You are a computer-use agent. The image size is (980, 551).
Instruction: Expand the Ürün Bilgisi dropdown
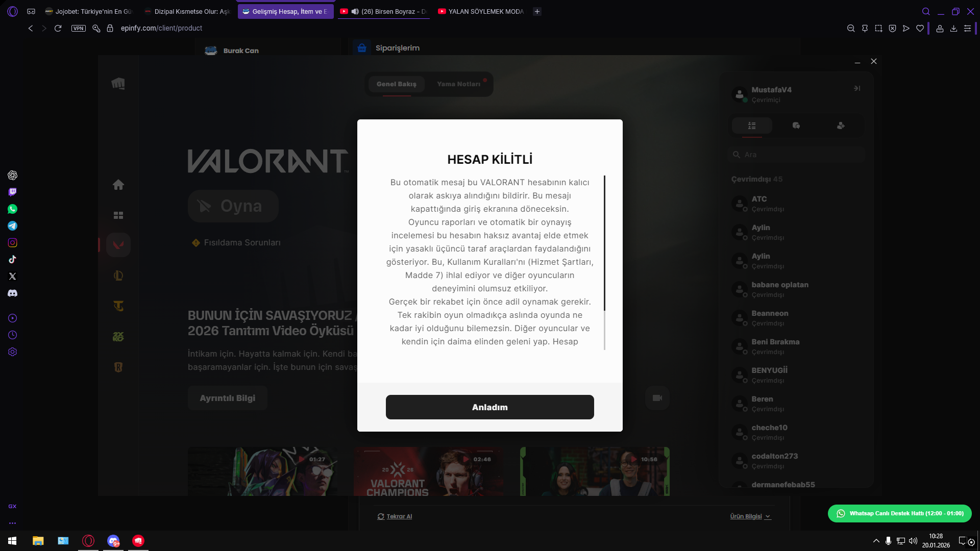(750, 516)
